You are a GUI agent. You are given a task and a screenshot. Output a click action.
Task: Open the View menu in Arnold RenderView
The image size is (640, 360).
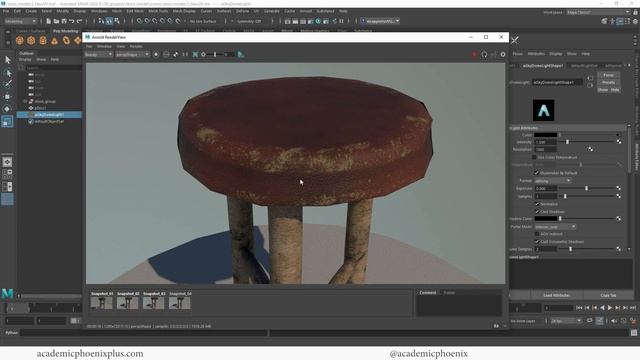tap(121, 47)
